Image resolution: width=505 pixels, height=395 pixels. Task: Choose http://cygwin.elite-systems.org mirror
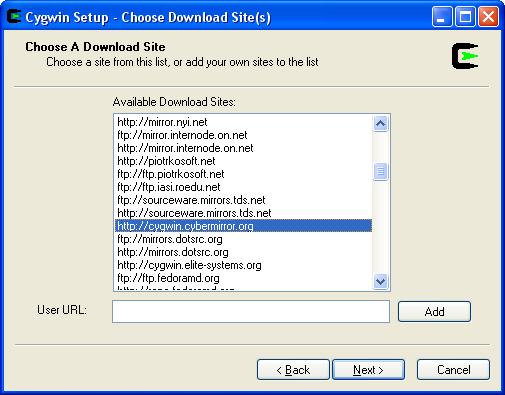243,265
